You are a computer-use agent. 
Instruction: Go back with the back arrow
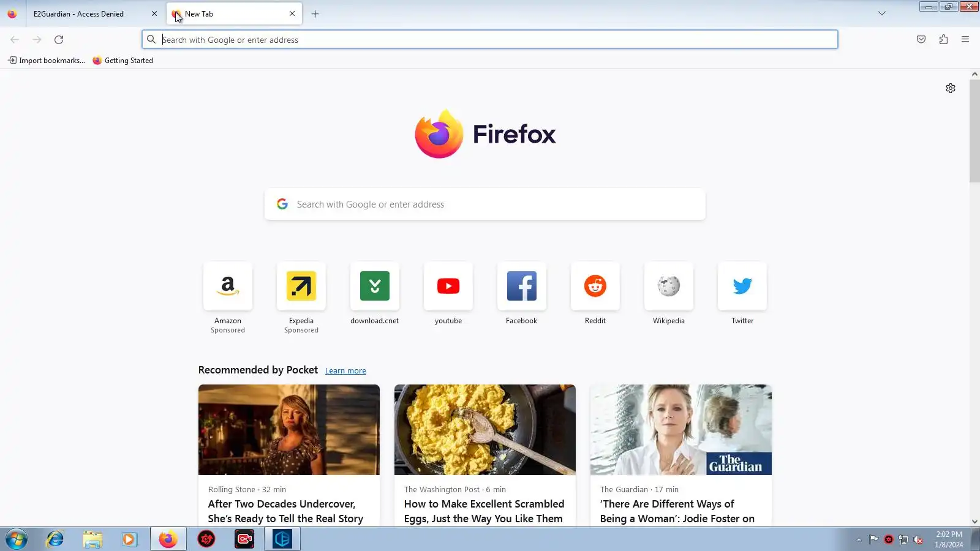point(15,40)
